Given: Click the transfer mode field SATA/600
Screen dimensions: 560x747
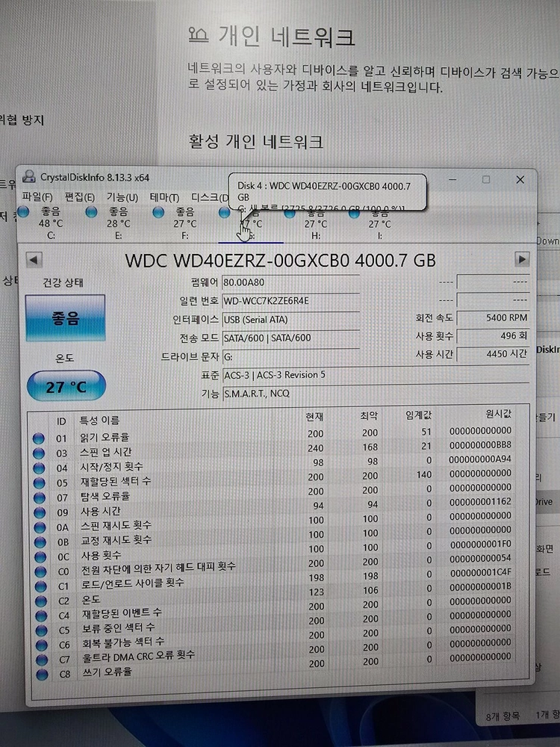Looking at the screenshot, I should click(x=290, y=338).
